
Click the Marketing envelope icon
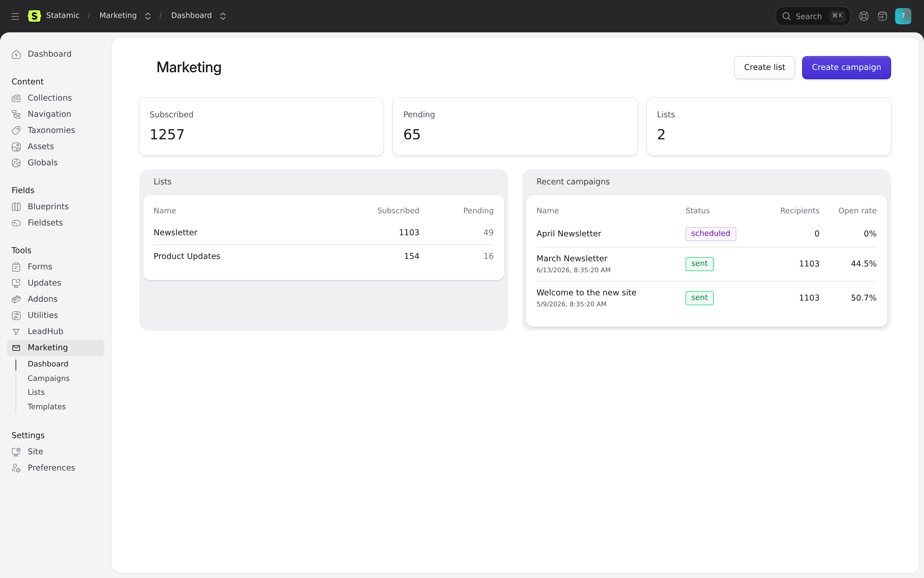pos(16,348)
